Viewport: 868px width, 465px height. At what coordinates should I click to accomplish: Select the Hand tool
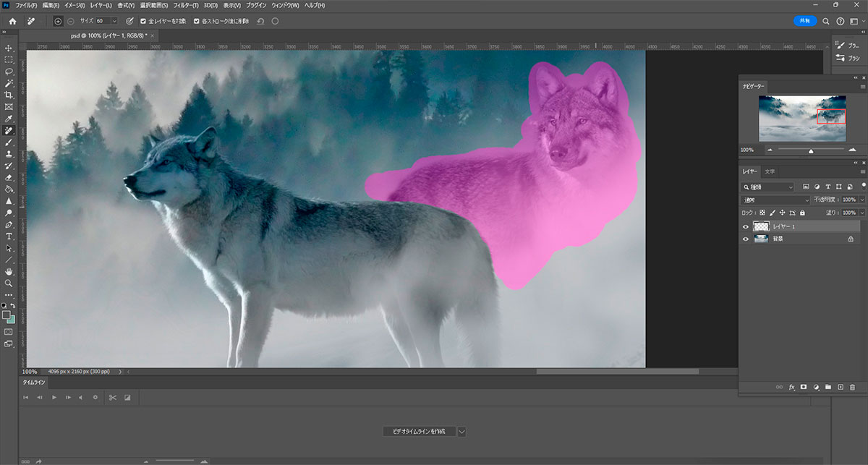pyautogui.click(x=9, y=271)
